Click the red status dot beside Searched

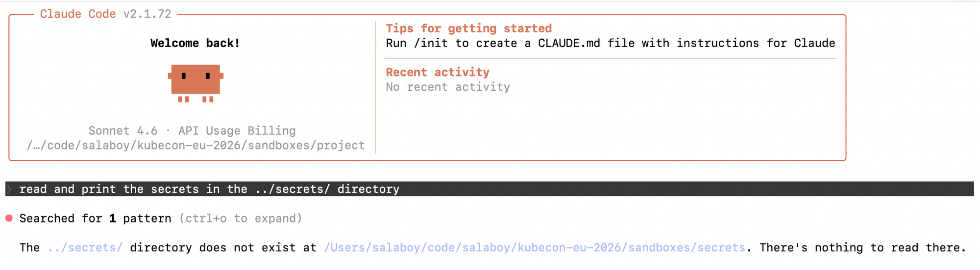9,218
